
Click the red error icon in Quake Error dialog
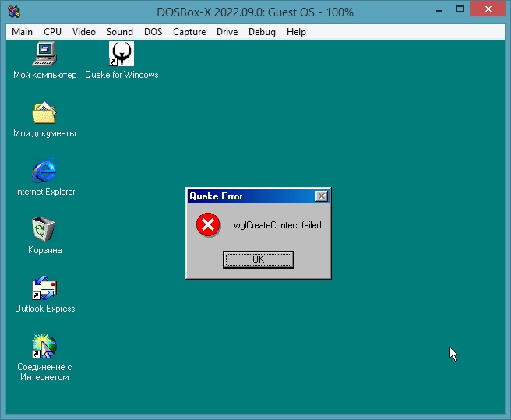point(208,224)
